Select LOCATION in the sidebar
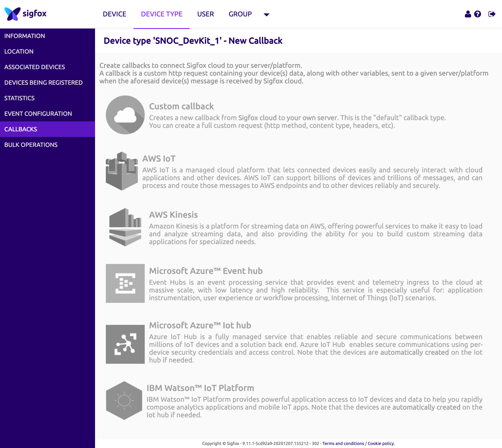The image size is (502, 448). click(19, 51)
